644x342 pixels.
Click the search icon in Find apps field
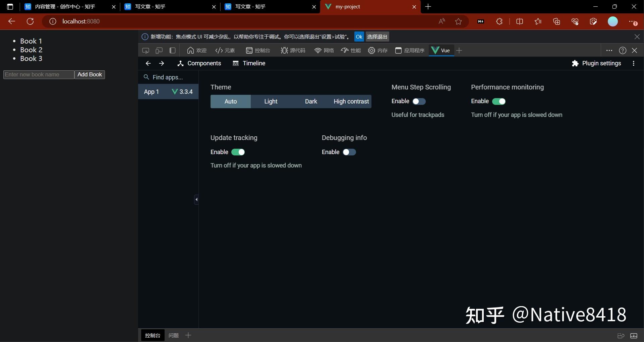pyautogui.click(x=146, y=77)
